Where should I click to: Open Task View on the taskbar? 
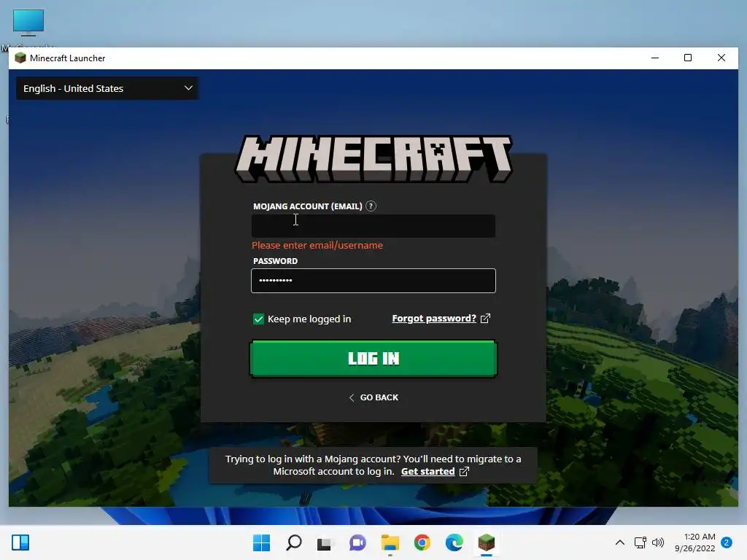[x=325, y=542]
